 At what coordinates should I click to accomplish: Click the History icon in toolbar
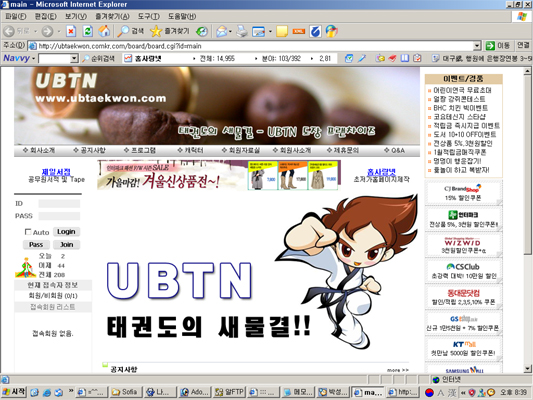202,32
